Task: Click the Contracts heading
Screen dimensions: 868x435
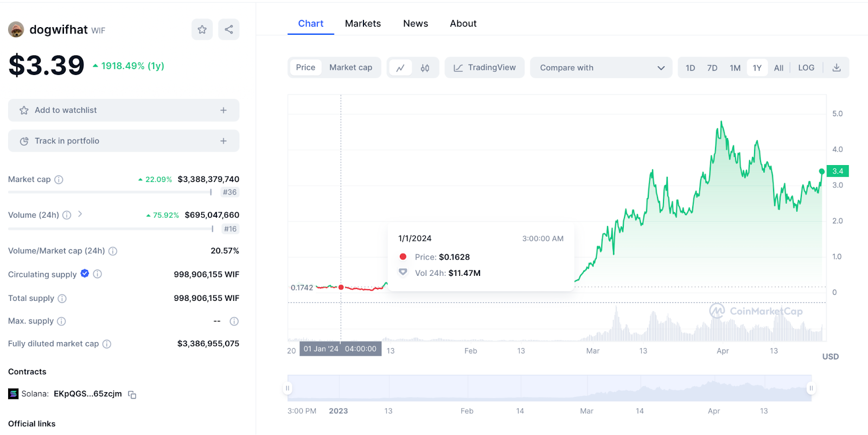Action: click(27, 372)
